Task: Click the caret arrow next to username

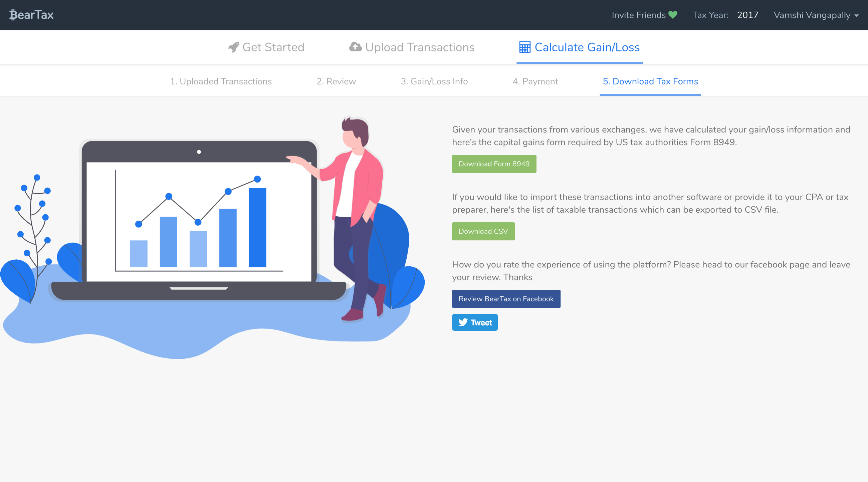Action: [857, 15]
